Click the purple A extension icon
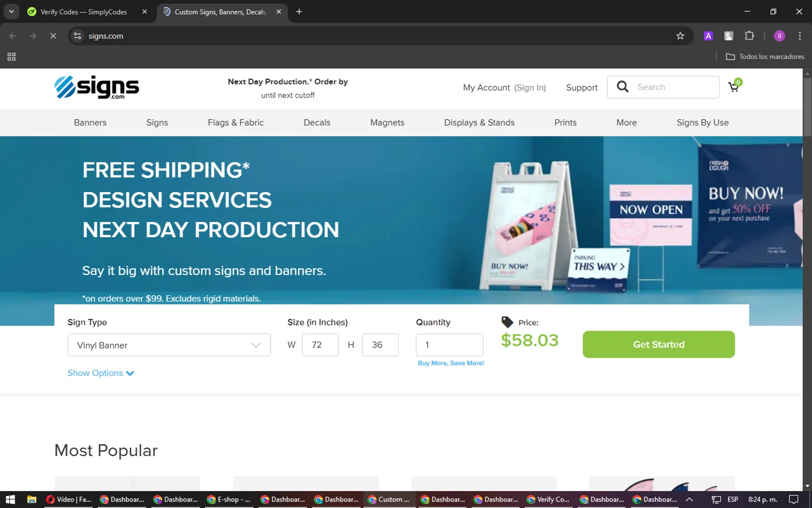The image size is (812, 508). click(x=708, y=36)
